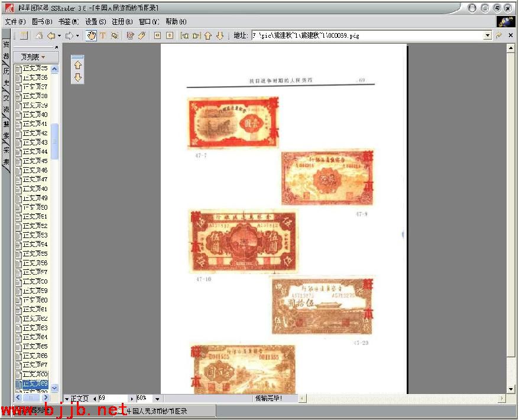Viewport: 519px width, 420px height.
Task: Click the page number field showing 69
Action: [x=112, y=398]
